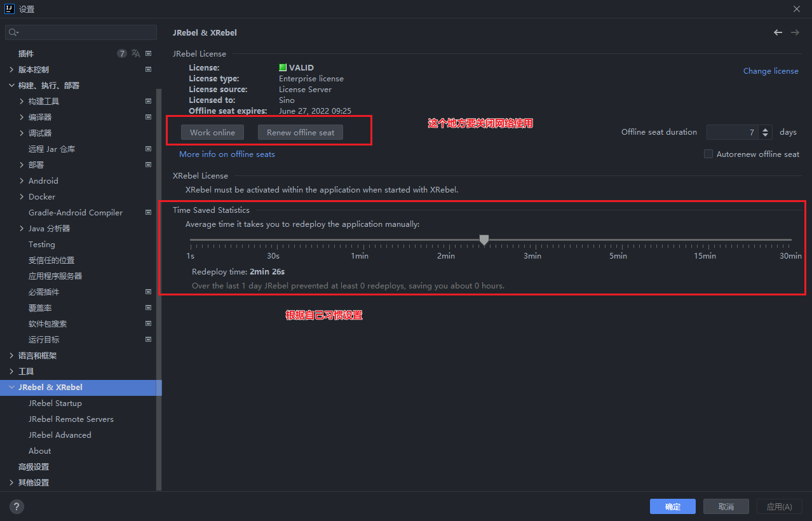Click the project-level icon beside 运行目标
This screenshot has width=812, height=521.
point(148,339)
